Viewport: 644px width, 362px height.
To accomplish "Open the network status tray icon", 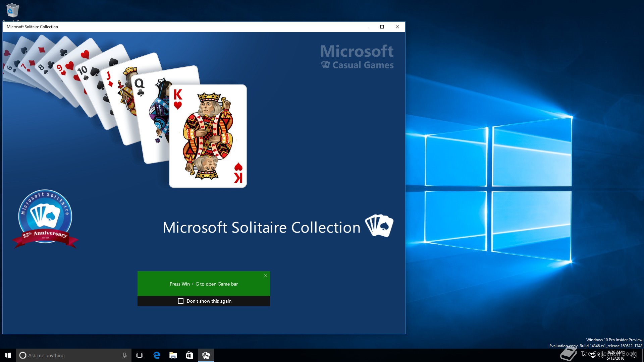I will pyautogui.click(x=593, y=355).
